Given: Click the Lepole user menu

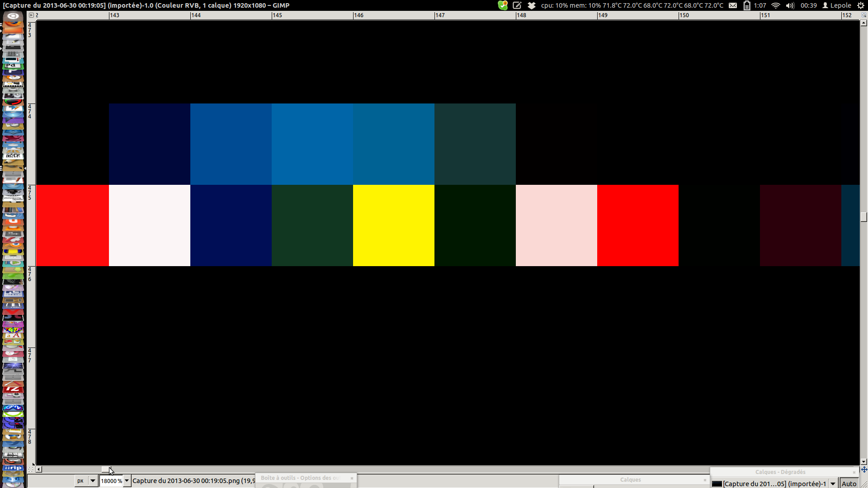Looking at the screenshot, I should [x=836, y=5].
